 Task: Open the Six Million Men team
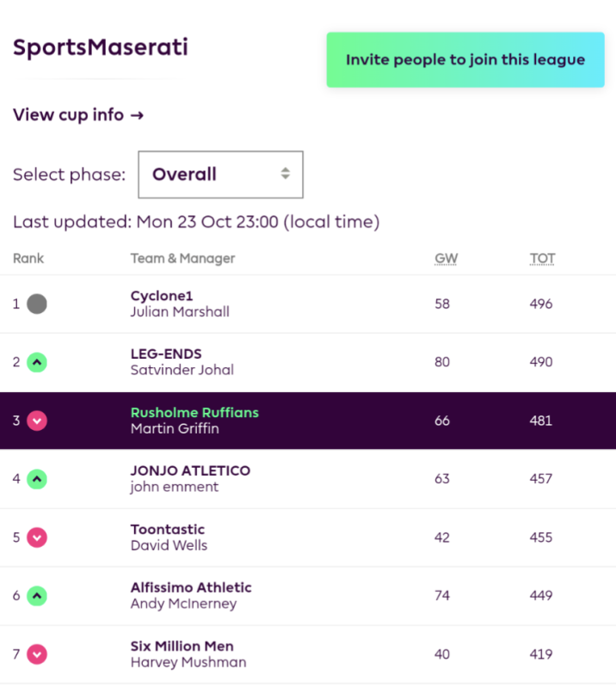[182, 647]
